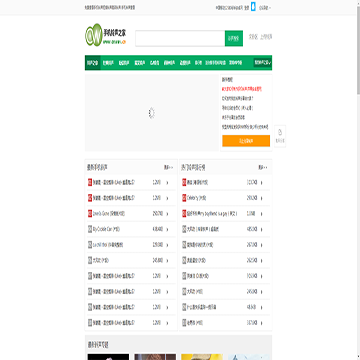Click the orange button in the news panel
Screen dimensions: 360x360
coord(246,141)
